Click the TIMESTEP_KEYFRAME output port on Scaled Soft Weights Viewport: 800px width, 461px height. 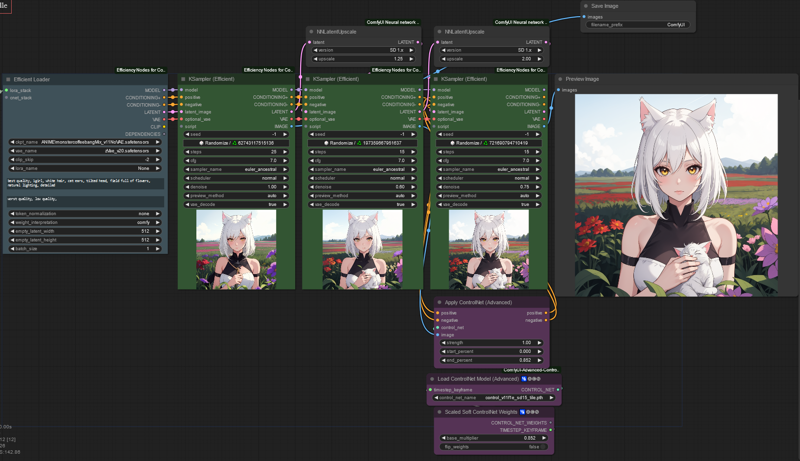tap(551, 430)
